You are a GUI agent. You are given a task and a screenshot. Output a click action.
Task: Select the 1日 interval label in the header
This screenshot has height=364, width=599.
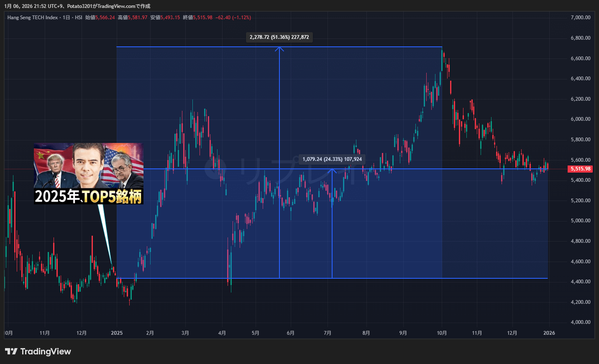66,18
